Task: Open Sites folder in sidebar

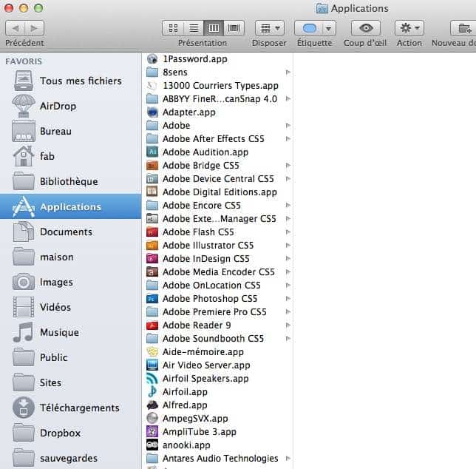Action: 71,382
